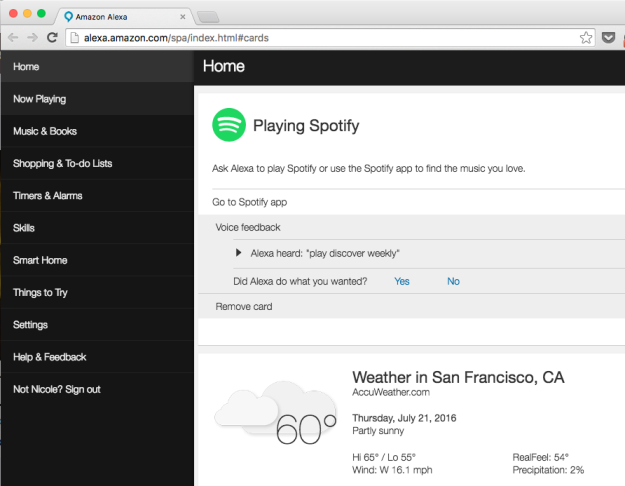
Task: Click the AccuWeather.com source text
Action: pyautogui.click(x=391, y=392)
